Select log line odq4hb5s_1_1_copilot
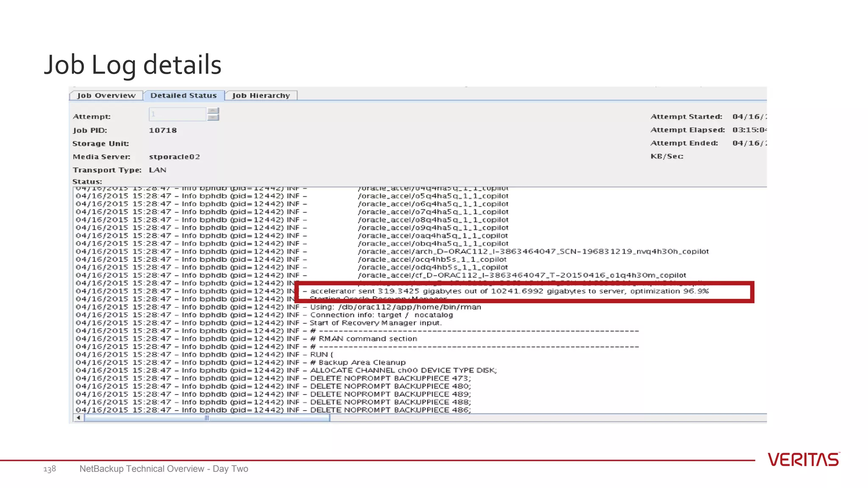This screenshot has height=488, width=868. click(292, 267)
